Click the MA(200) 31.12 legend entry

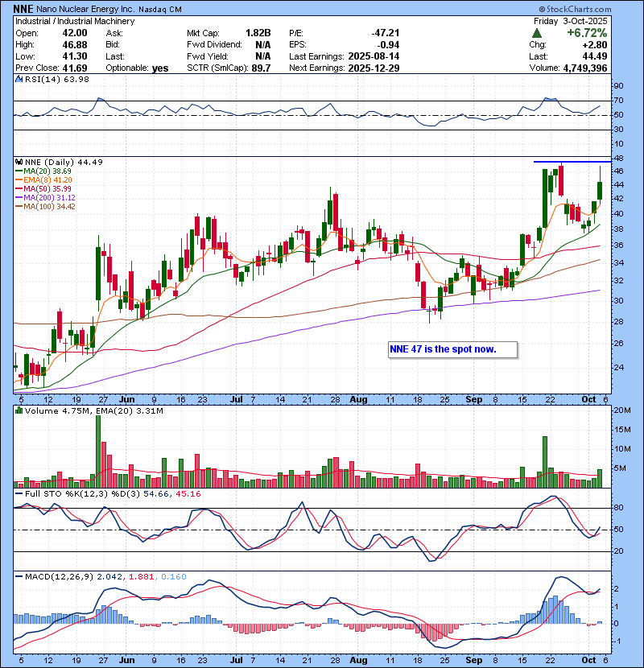click(45, 198)
